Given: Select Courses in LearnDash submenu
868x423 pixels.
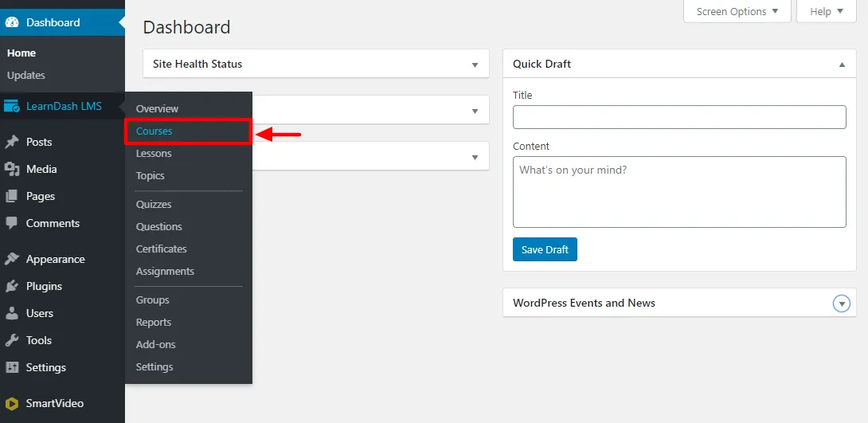Looking at the screenshot, I should point(154,131).
